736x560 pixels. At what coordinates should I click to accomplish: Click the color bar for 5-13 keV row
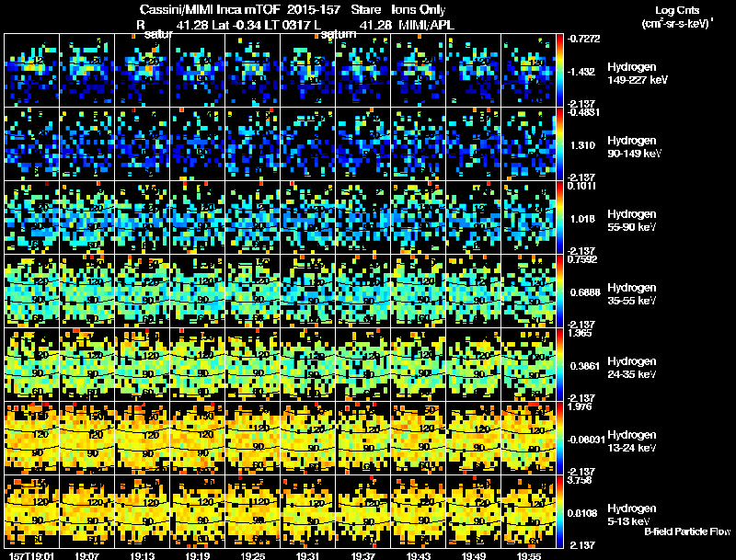(x=559, y=512)
